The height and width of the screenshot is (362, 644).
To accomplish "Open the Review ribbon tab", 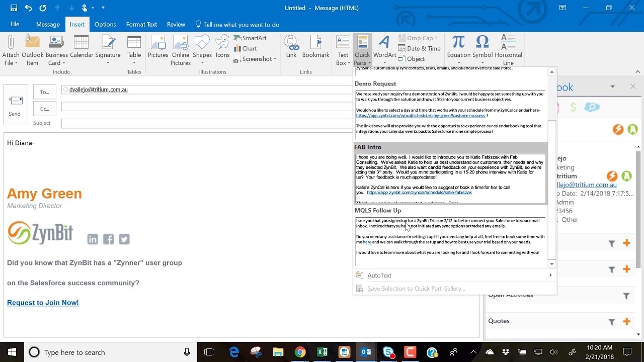I will [176, 24].
